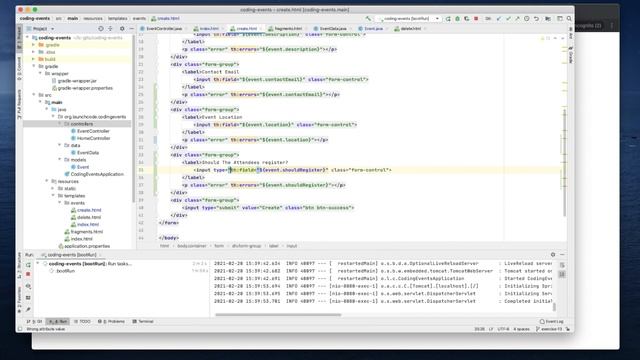Open application.properties in project tree

[84, 246]
